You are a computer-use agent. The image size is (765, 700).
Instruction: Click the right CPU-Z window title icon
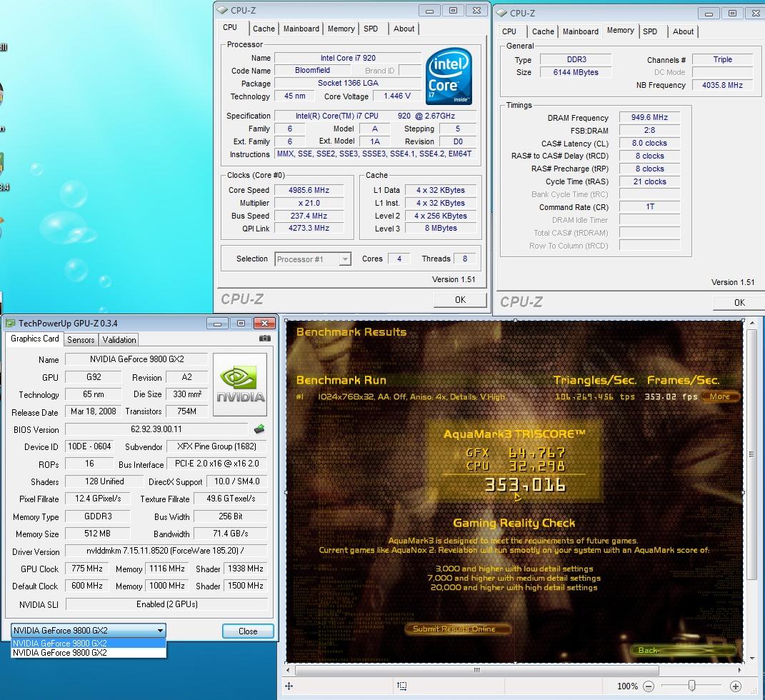click(x=501, y=13)
